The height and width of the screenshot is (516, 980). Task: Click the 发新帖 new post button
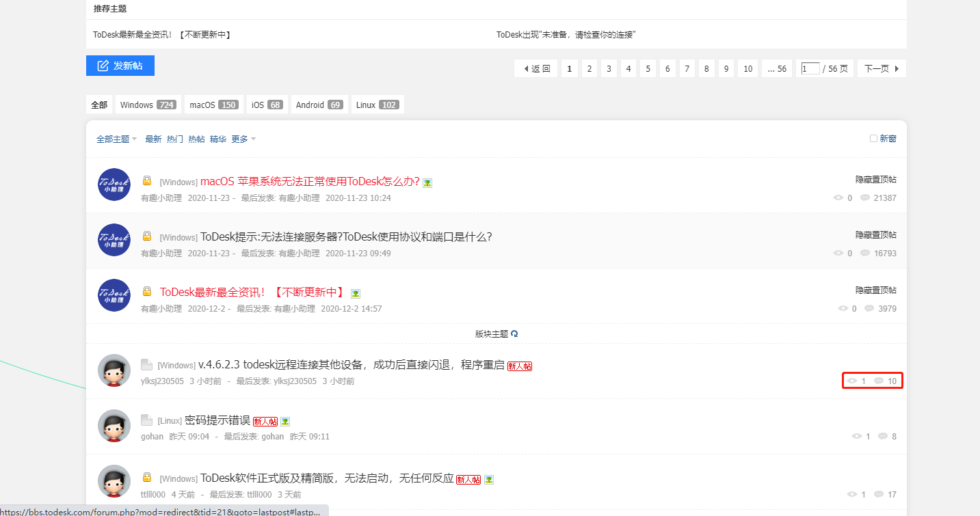pos(120,66)
